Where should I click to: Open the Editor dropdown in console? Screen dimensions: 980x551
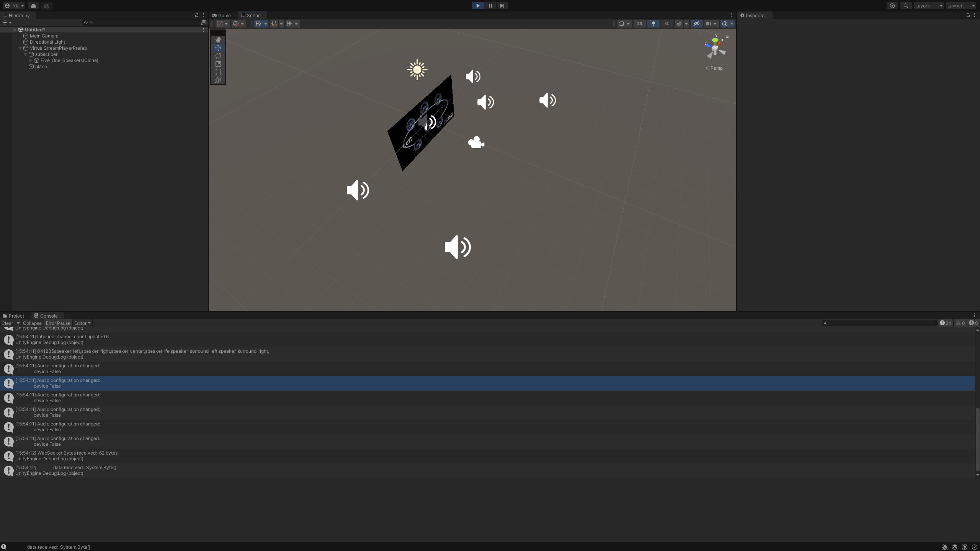coord(82,323)
